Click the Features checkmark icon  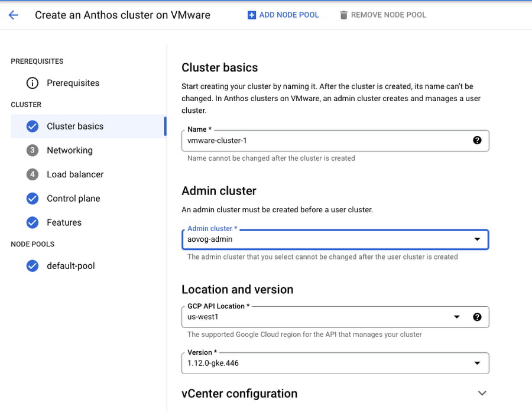tap(33, 223)
